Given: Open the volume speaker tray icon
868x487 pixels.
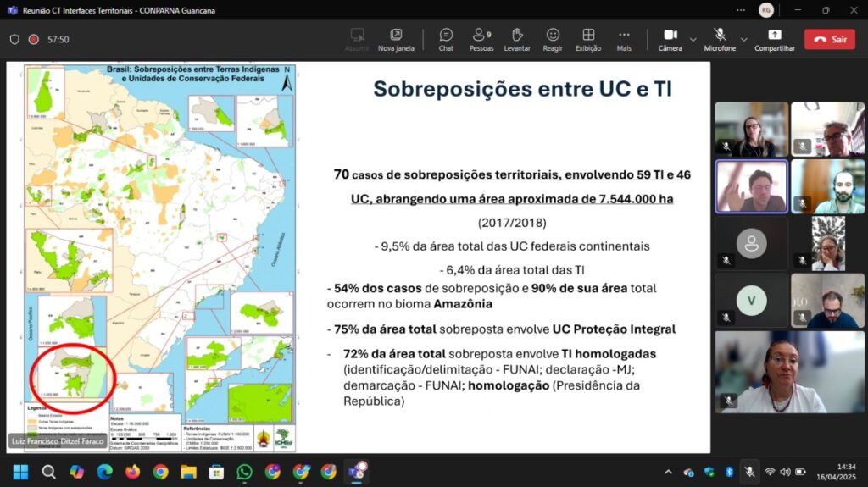Looking at the screenshot, I should click(x=785, y=472).
